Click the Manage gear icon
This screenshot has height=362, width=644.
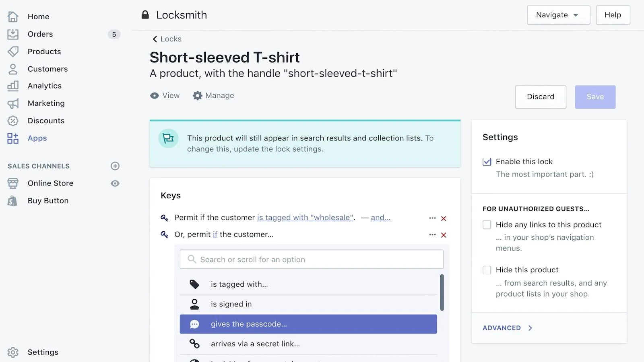point(197,96)
